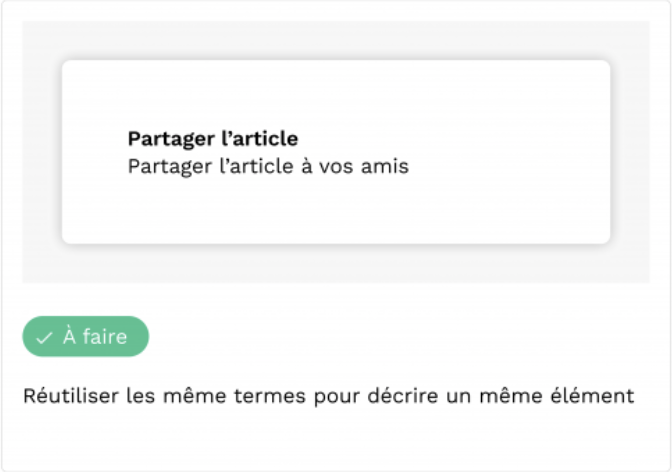Image resolution: width=672 pixels, height=472 pixels.
Task: Click the letter À inside the badge
Action: (69, 336)
